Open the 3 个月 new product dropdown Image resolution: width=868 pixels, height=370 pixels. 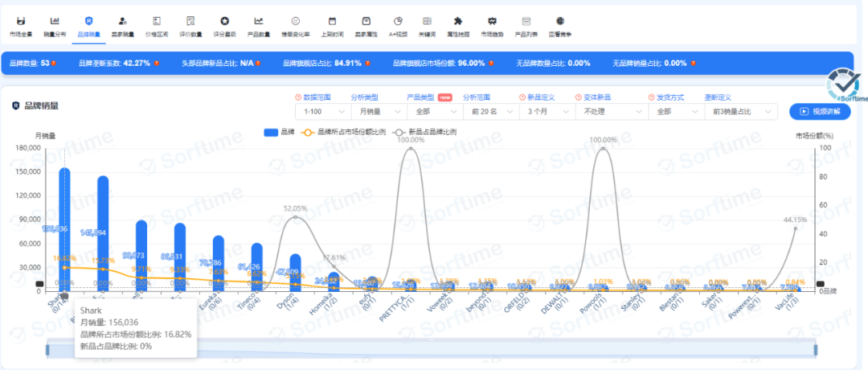click(x=547, y=111)
